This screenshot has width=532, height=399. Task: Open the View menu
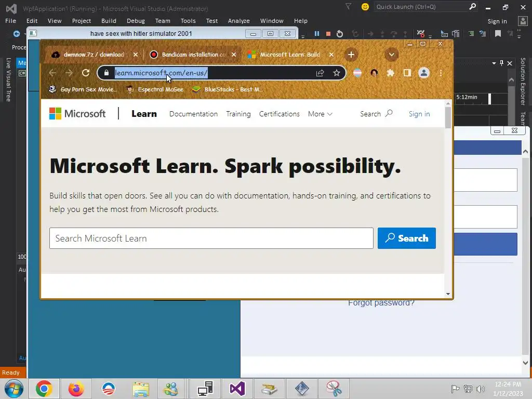pyautogui.click(x=55, y=21)
